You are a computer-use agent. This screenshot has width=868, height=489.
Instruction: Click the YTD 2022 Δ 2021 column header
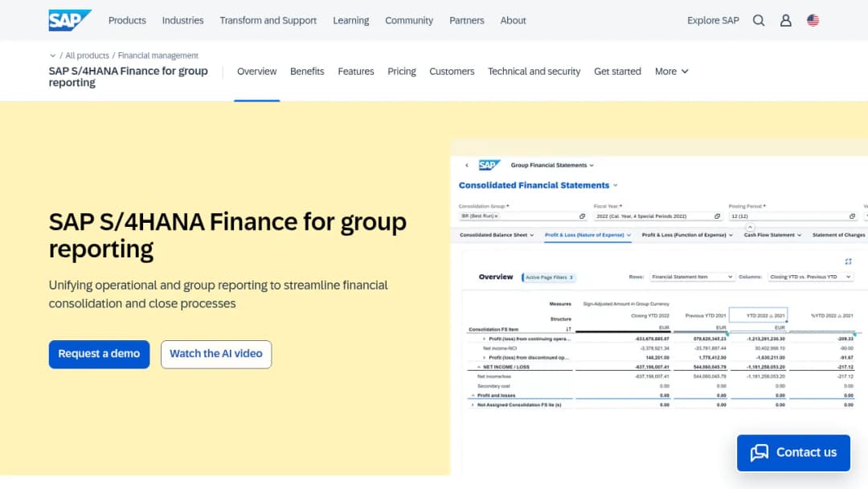point(759,315)
